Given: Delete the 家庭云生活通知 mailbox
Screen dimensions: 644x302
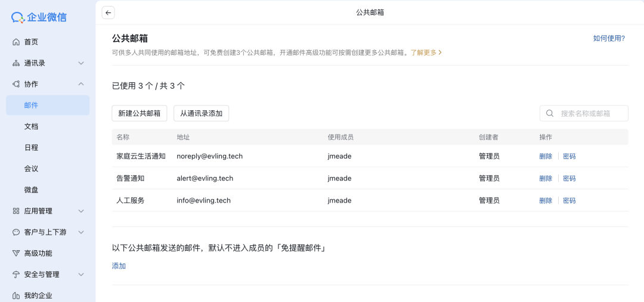Looking at the screenshot, I should pyautogui.click(x=546, y=156).
